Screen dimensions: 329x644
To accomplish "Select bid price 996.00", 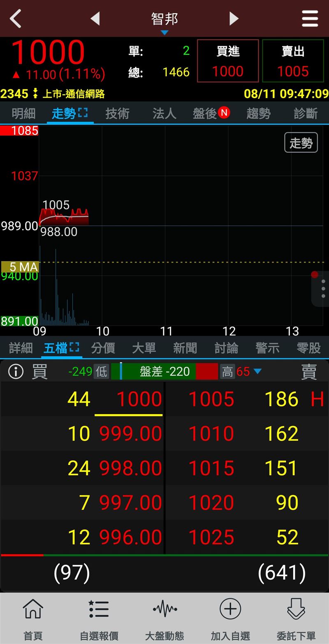I will (x=131, y=538).
